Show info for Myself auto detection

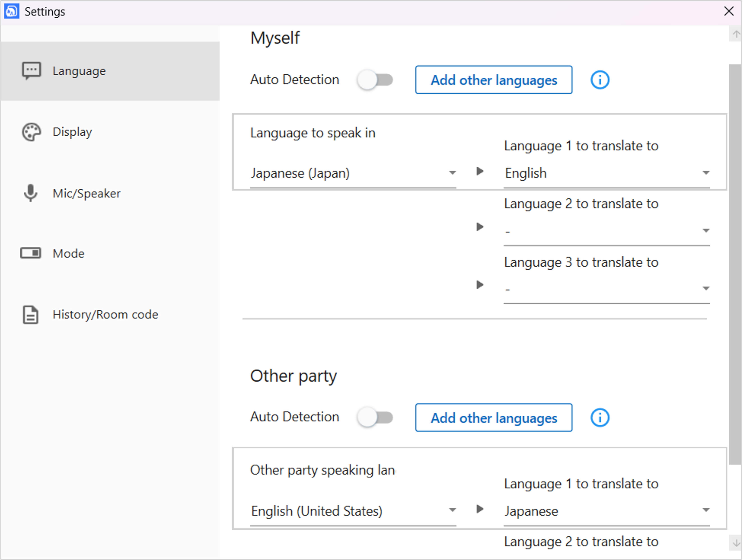click(600, 80)
